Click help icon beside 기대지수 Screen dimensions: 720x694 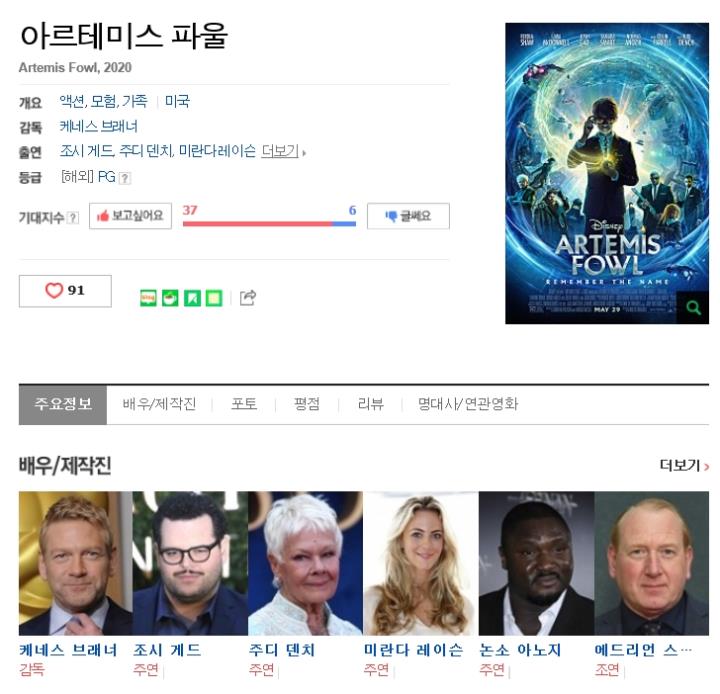[x=73, y=217]
